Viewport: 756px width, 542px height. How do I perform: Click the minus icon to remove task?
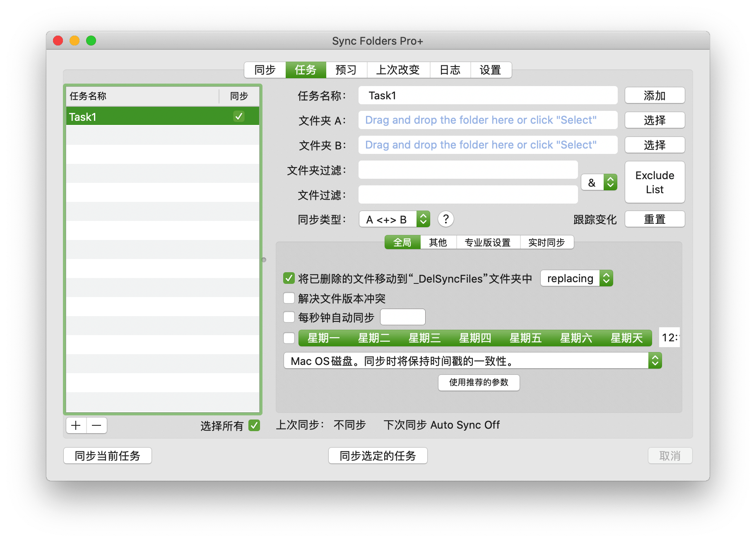pos(96,425)
